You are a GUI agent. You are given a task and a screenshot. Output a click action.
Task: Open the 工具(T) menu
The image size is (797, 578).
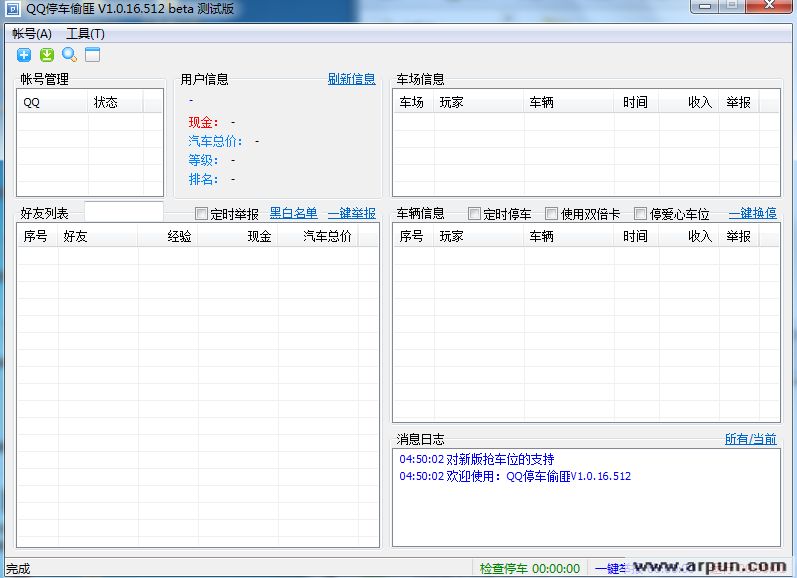85,34
